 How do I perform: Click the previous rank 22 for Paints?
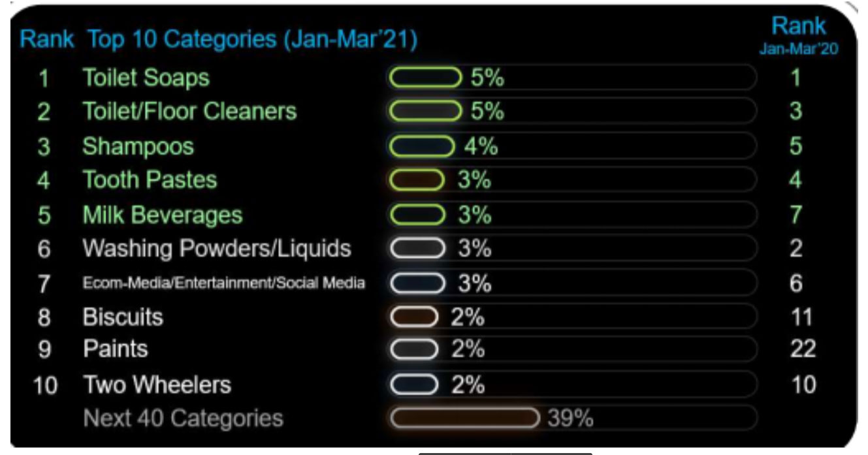coord(803,349)
